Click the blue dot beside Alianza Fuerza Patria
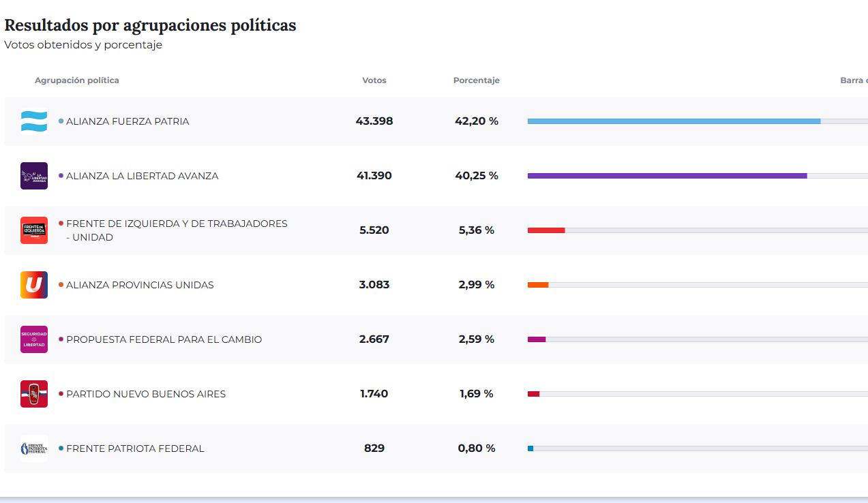This screenshot has height=503, width=868. 61,121
